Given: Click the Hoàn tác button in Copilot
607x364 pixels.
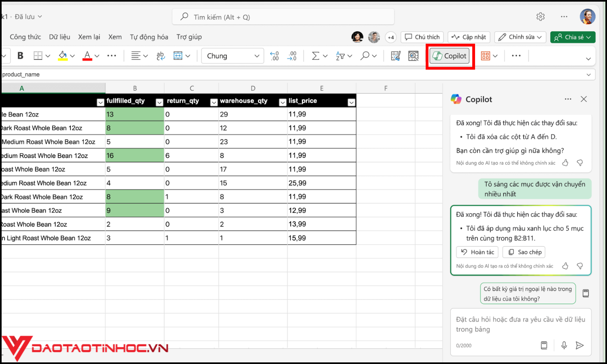Looking at the screenshot, I should pyautogui.click(x=477, y=252).
